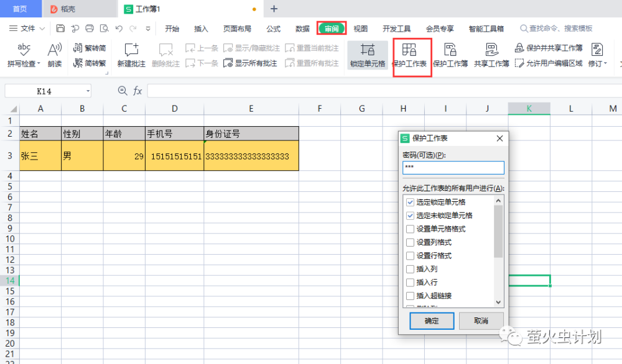Check 插入列 permission
The width and height of the screenshot is (622, 364).
point(410,270)
